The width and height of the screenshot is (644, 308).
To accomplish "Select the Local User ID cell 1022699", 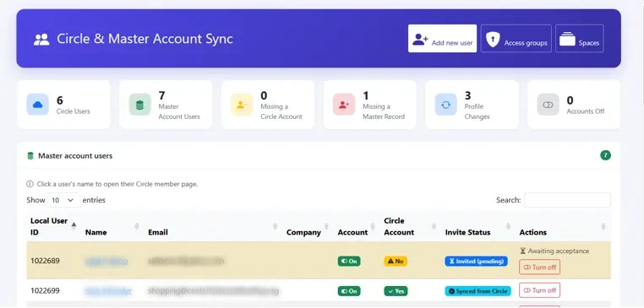I will tap(45, 291).
